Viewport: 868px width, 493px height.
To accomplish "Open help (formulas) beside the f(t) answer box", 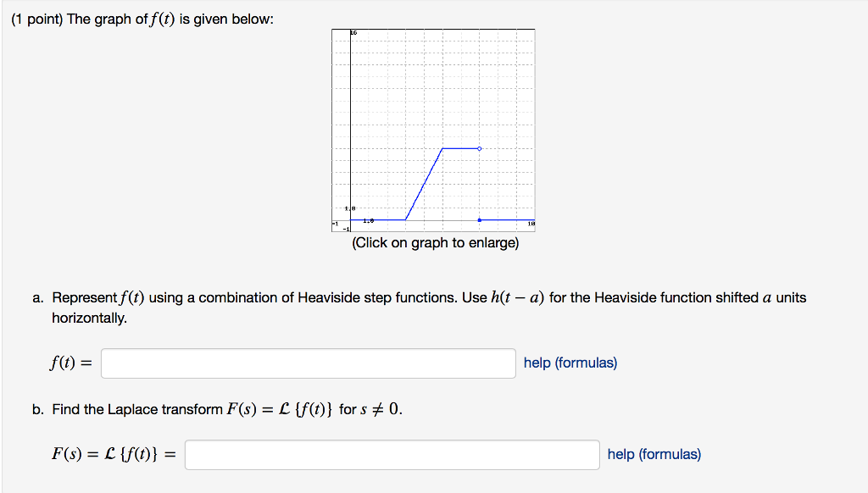I will (x=570, y=363).
